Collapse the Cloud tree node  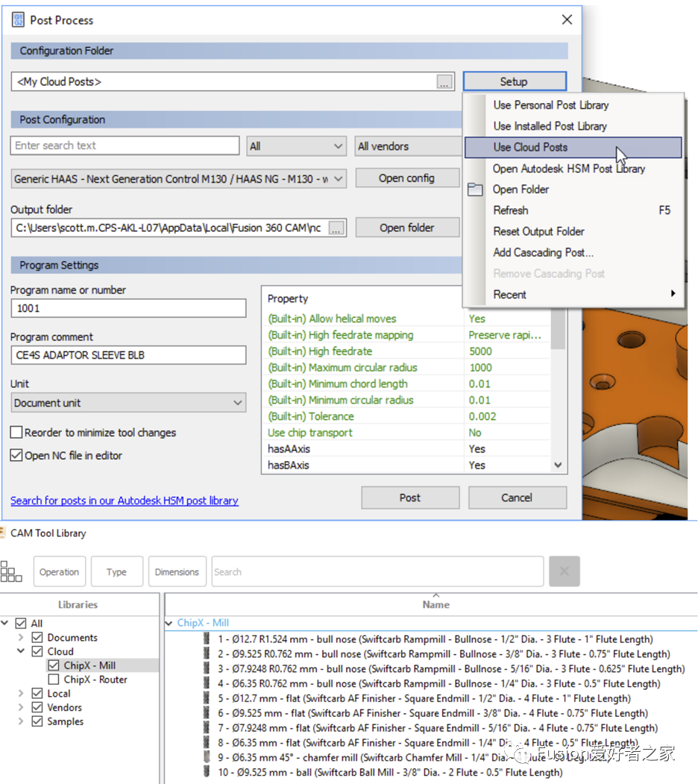(x=21, y=651)
